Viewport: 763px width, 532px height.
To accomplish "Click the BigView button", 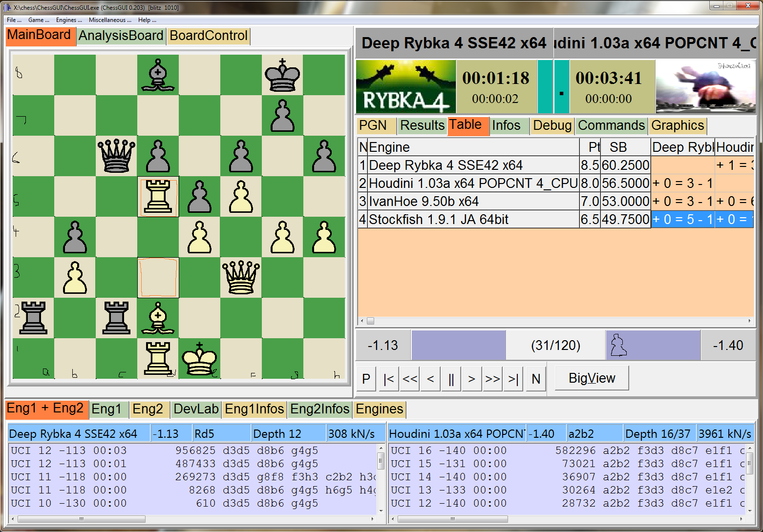I will 592,378.
